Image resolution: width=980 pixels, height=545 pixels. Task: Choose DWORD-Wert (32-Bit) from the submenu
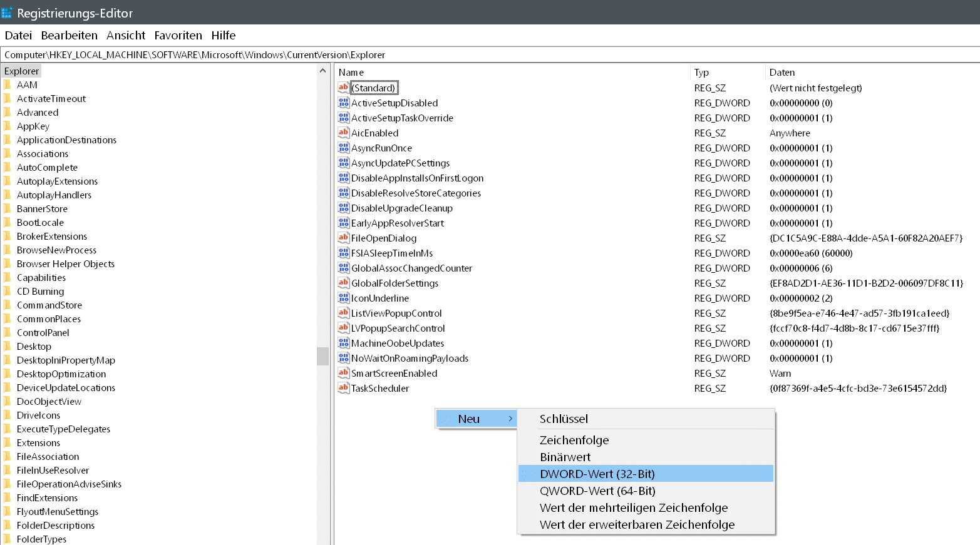(597, 474)
